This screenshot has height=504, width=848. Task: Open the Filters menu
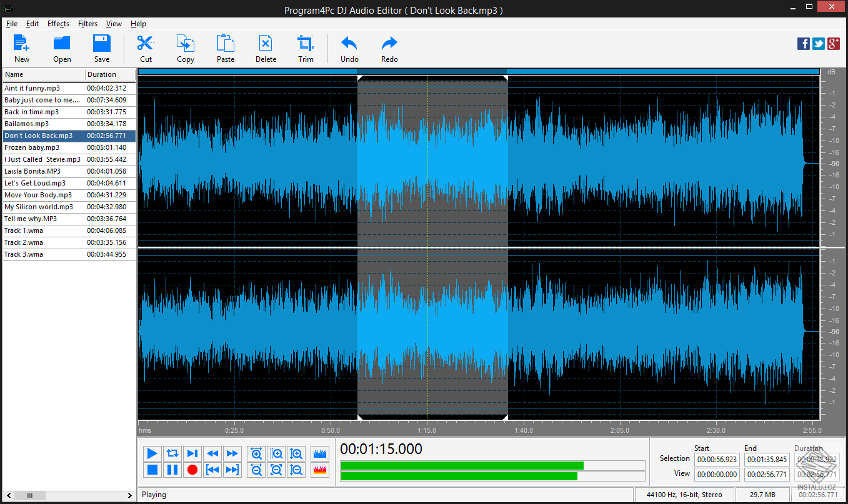[x=87, y=24]
